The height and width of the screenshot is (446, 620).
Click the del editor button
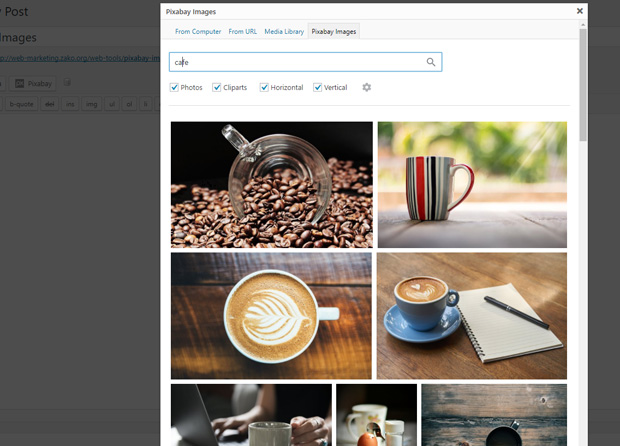pyautogui.click(x=49, y=104)
